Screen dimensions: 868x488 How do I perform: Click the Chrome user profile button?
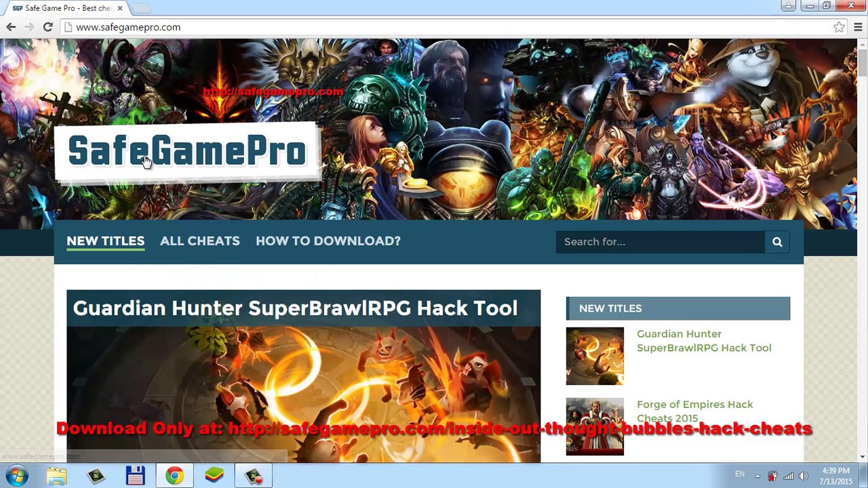pyautogui.click(x=788, y=6)
